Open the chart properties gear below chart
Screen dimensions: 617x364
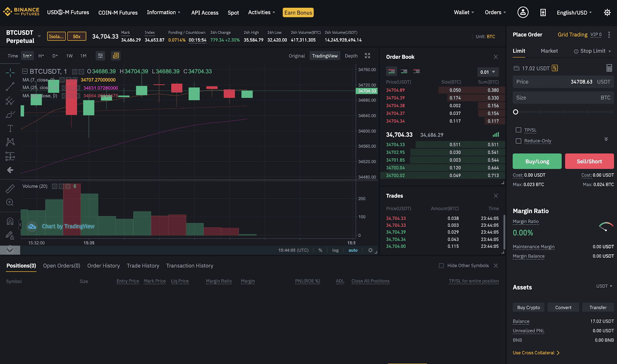(371, 250)
